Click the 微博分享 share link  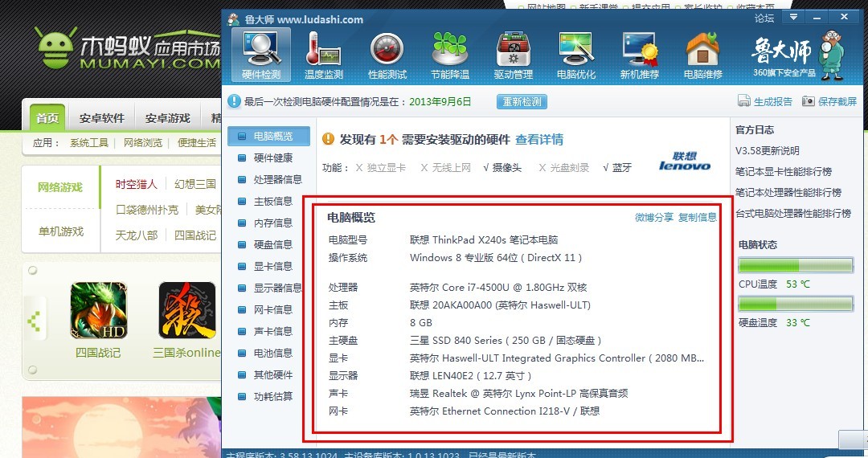pyautogui.click(x=653, y=218)
